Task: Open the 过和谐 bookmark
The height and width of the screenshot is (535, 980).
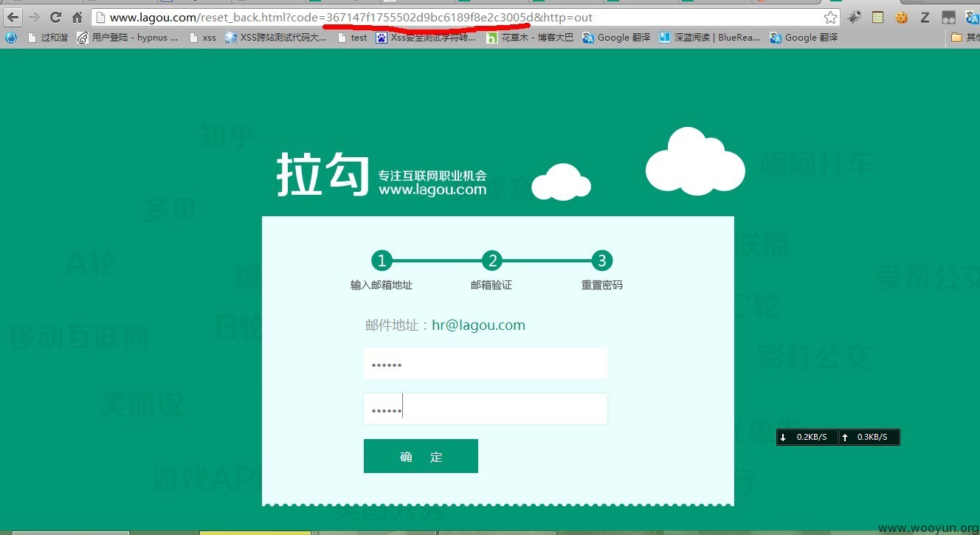Action: point(47,37)
